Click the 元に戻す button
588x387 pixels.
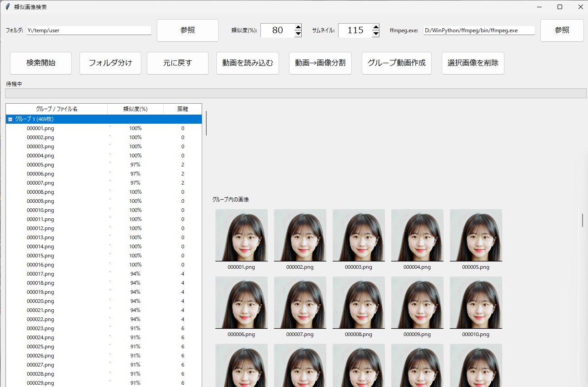coord(178,63)
